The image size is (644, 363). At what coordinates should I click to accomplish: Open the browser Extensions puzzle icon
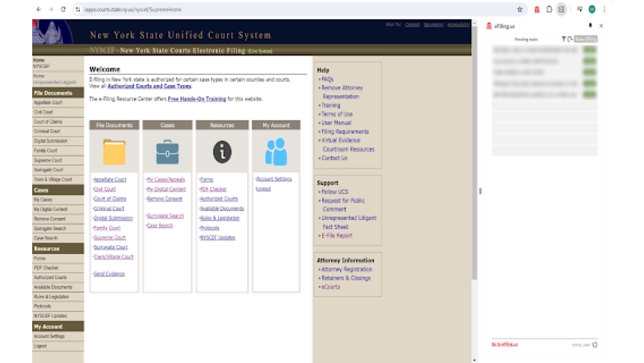[549, 9]
